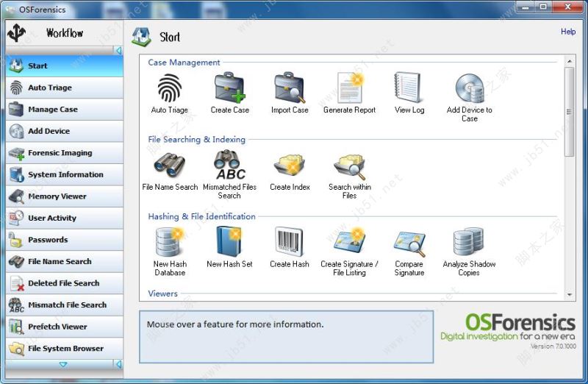The width and height of the screenshot is (588, 384).
Task: Open Prefetch Viewer from sidebar
Action: tap(65, 327)
